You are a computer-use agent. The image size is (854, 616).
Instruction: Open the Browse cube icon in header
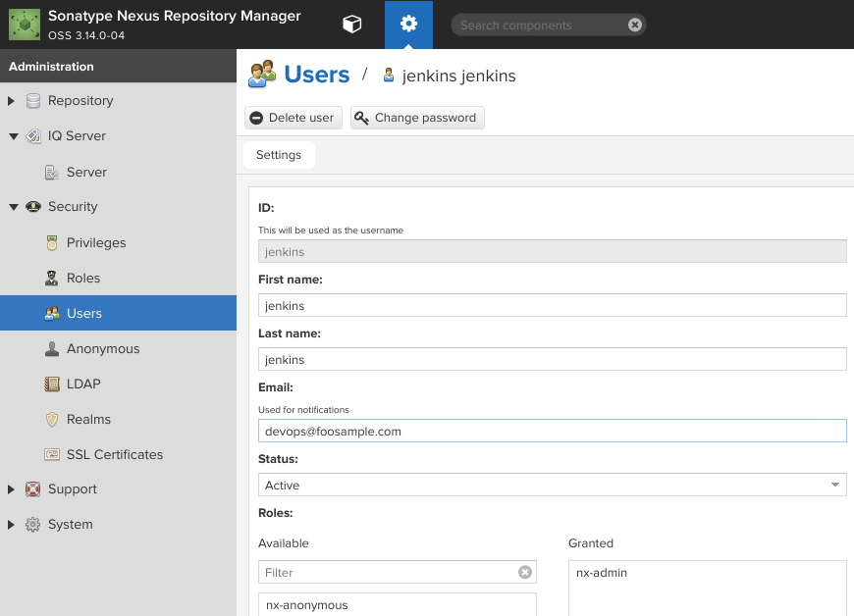[x=351, y=25]
